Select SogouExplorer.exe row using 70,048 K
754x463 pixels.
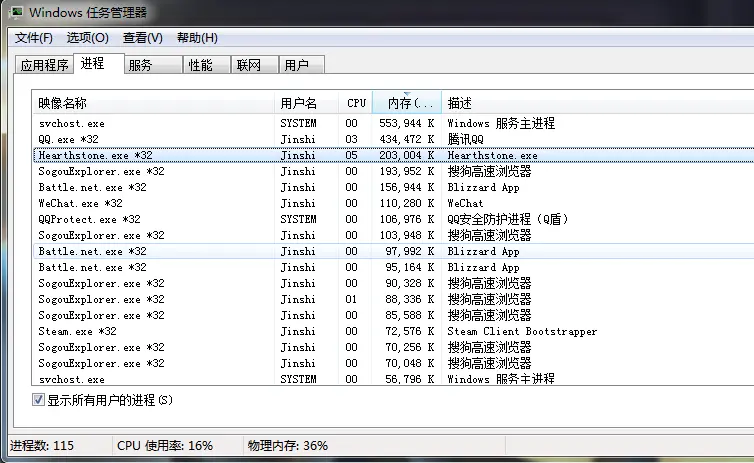click(393, 363)
